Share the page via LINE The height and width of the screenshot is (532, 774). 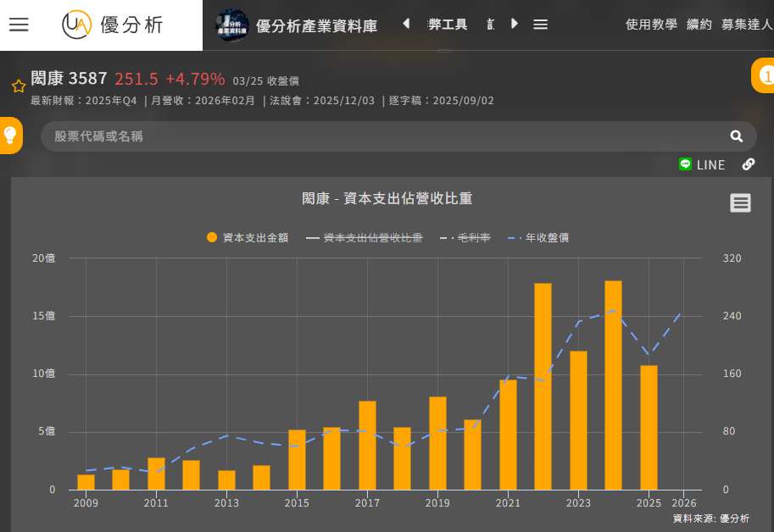[x=702, y=164]
